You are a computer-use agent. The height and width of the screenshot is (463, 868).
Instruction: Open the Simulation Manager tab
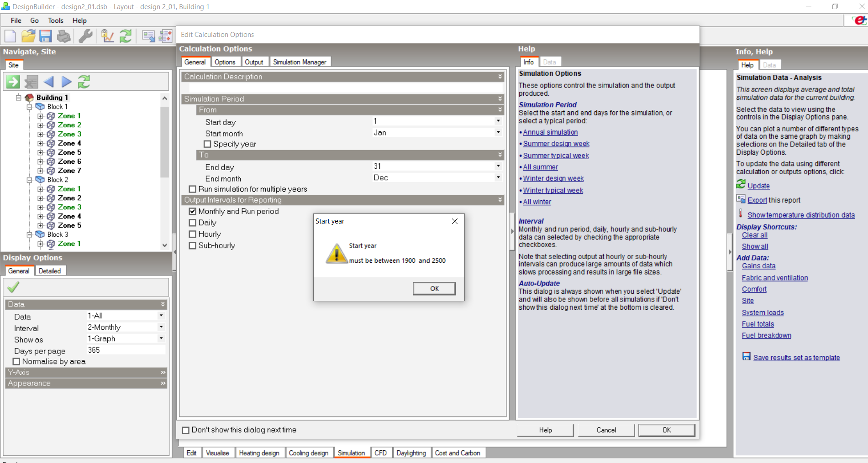(300, 62)
